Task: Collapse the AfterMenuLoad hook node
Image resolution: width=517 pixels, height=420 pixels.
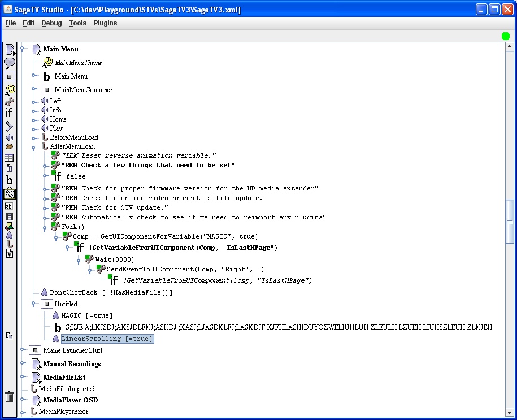Action: [x=33, y=148]
